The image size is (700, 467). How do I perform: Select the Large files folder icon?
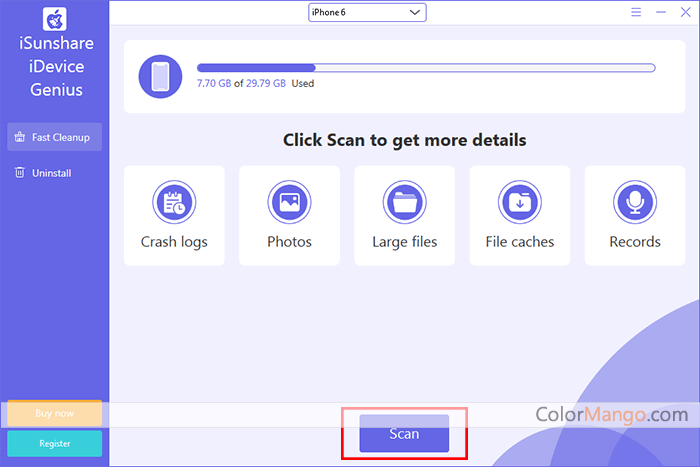[x=404, y=202]
